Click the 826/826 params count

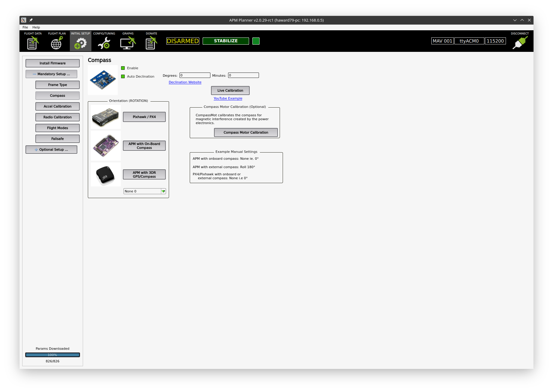52,361
